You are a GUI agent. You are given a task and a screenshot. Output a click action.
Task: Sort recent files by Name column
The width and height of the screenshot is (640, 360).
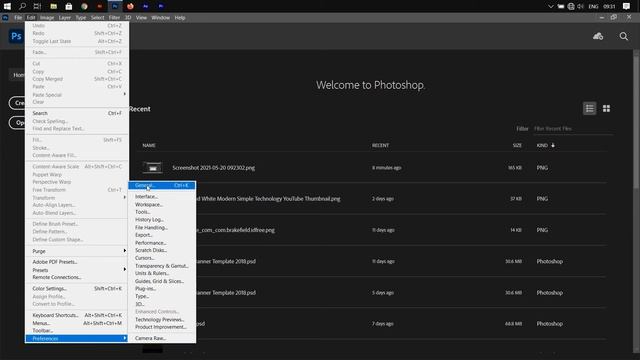[149, 145]
